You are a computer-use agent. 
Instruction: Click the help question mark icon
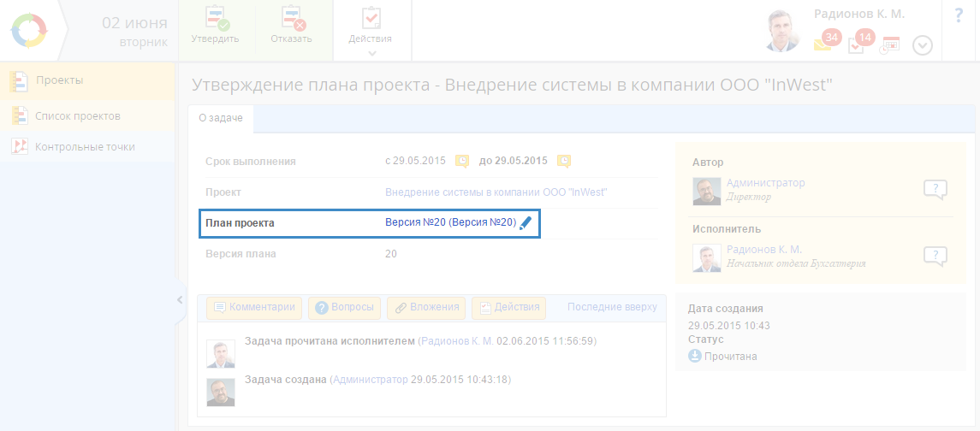click(959, 15)
